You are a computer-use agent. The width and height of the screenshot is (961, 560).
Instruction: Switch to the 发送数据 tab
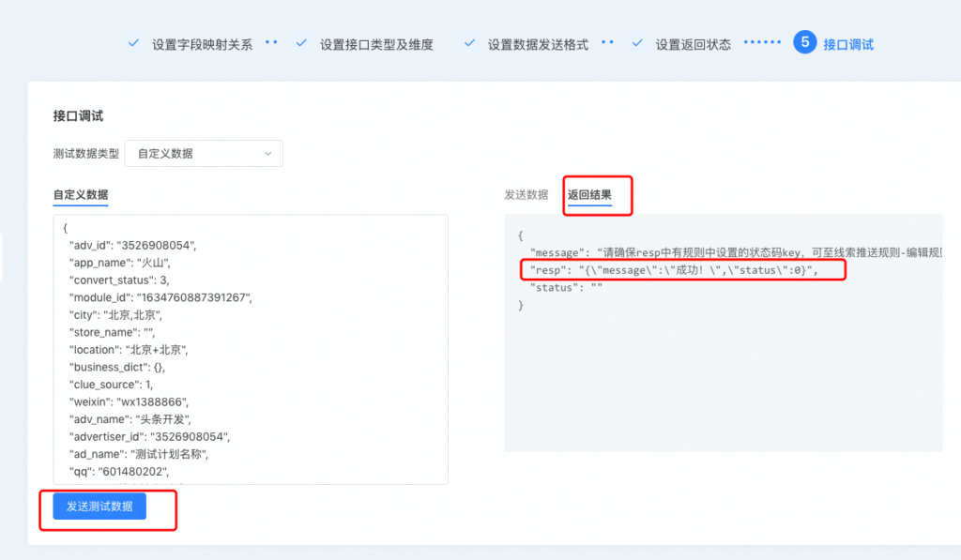point(526,195)
